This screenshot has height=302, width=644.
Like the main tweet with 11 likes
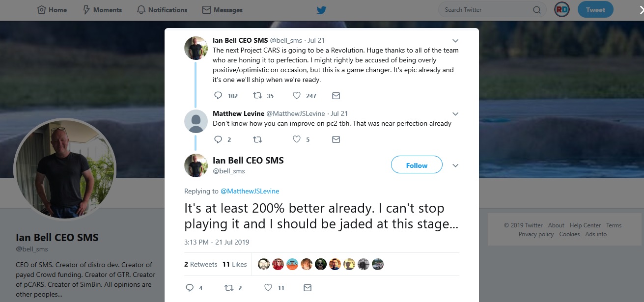click(x=268, y=288)
